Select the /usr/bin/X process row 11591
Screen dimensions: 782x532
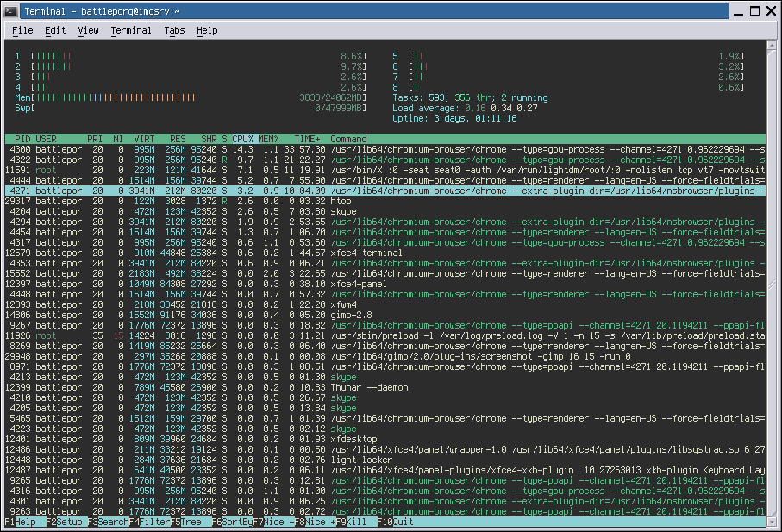point(385,170)
